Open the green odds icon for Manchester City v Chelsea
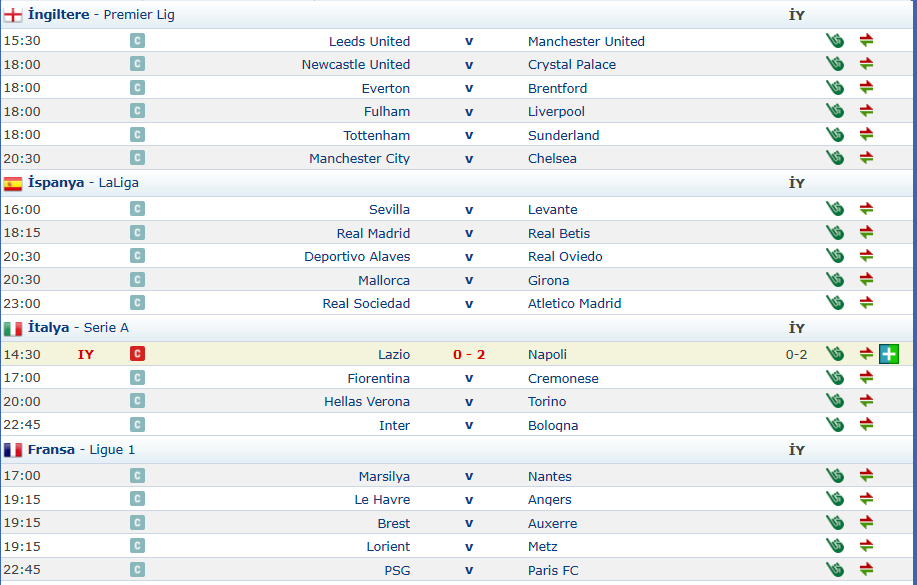Image resolution: width=917 pixels, height=585 pixels. pyautogui.click(x=835, y=158)
